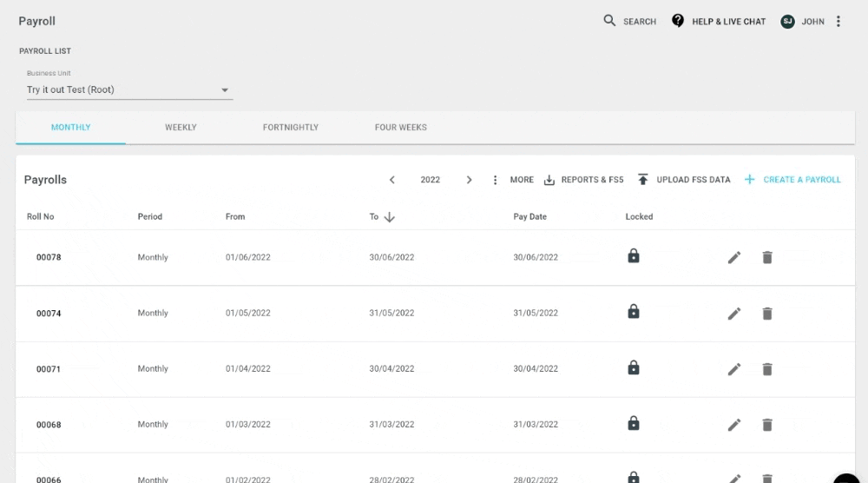Click REPORTS & FS5 button text

592,180
